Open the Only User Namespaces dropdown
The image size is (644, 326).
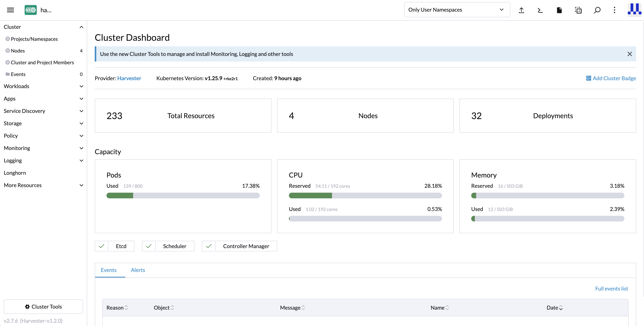457,9
